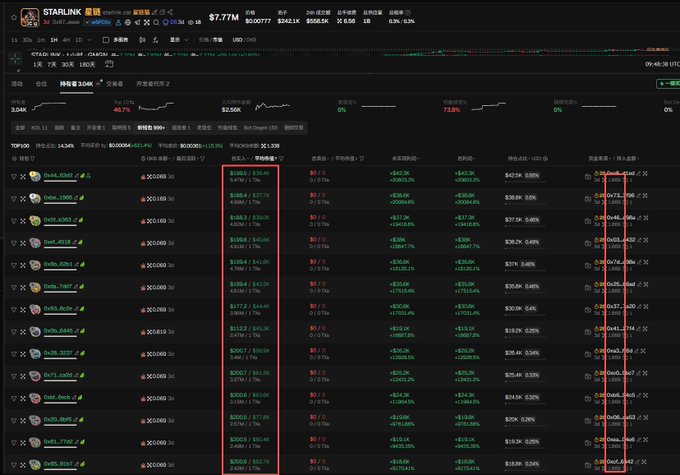Switch to the 交易者 tab
This screenshot has height=475, width=680.
[114, 84]
